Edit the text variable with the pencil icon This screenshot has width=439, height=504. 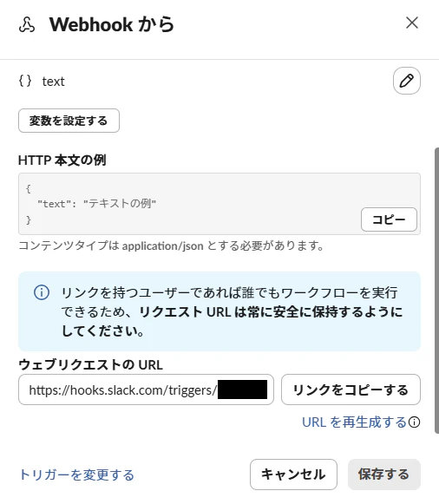(407, 81)
